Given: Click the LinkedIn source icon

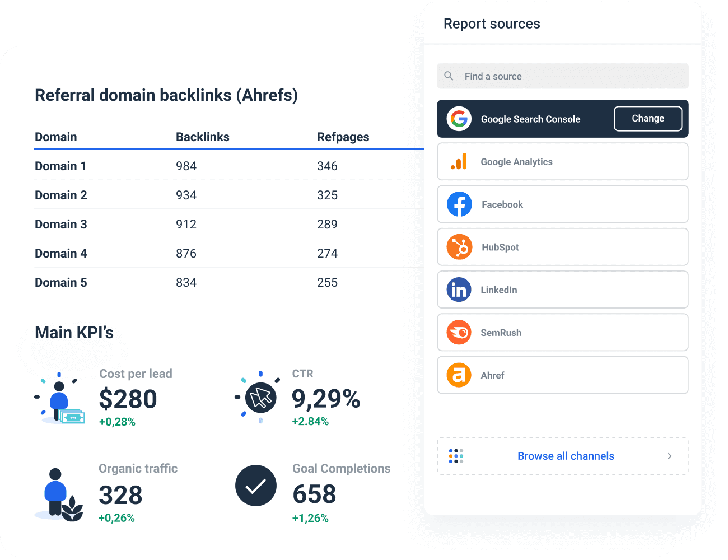Looking at the screenshot, I should pos(459,290).
